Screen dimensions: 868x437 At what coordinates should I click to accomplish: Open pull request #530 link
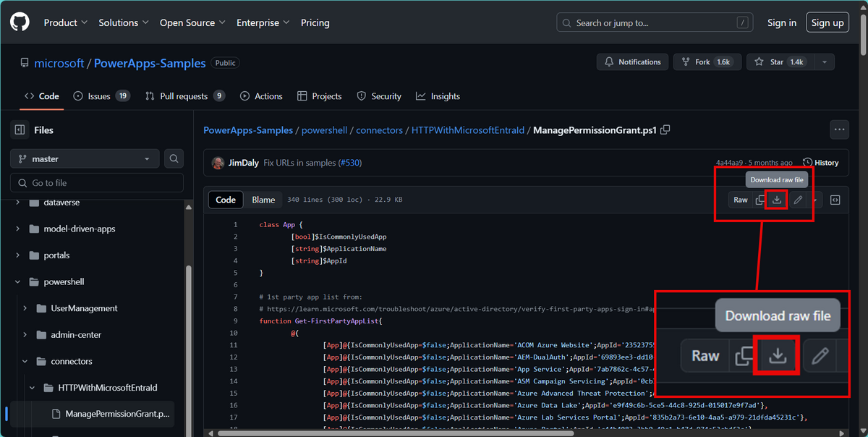pos(349,163)
